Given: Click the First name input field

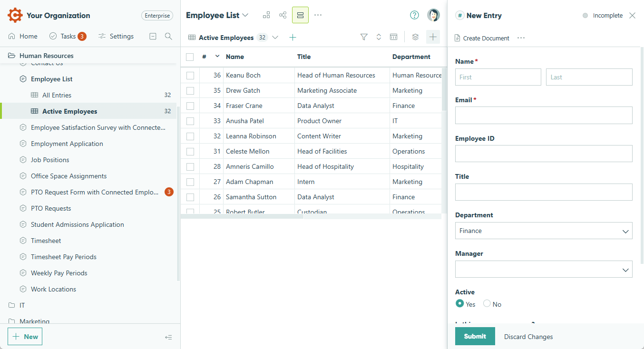Looking at the screenshot, I should (498, 77).
